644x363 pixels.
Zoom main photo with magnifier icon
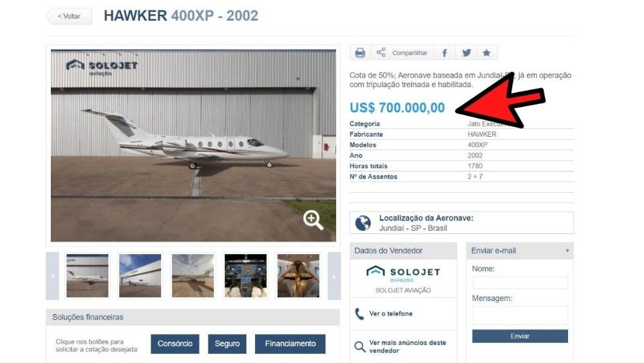313,220
